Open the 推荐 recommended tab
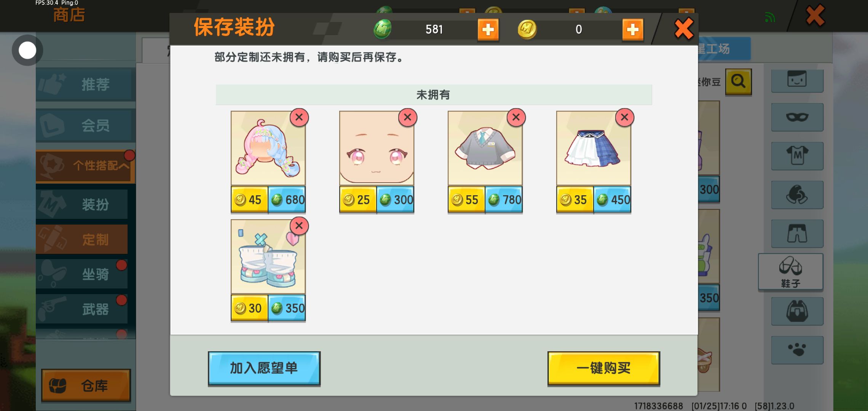Image resolution: width=868 pixels, height=411 pixels. click(x=86, y=84)
